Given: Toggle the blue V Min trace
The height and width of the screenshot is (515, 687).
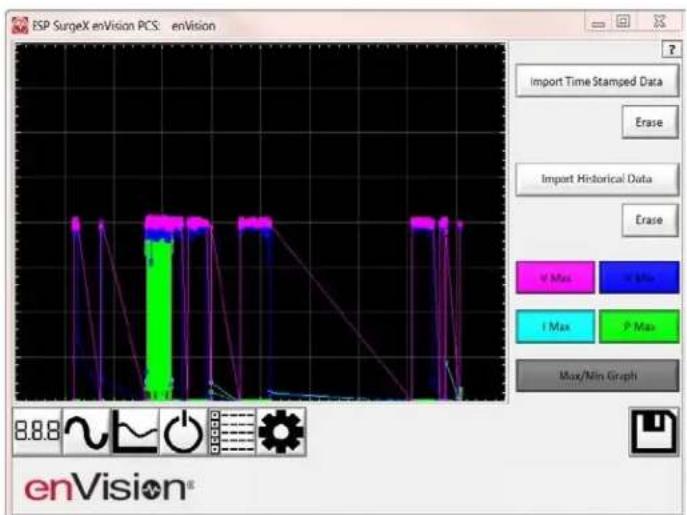Looking at the screenshot, I should 639,277.
